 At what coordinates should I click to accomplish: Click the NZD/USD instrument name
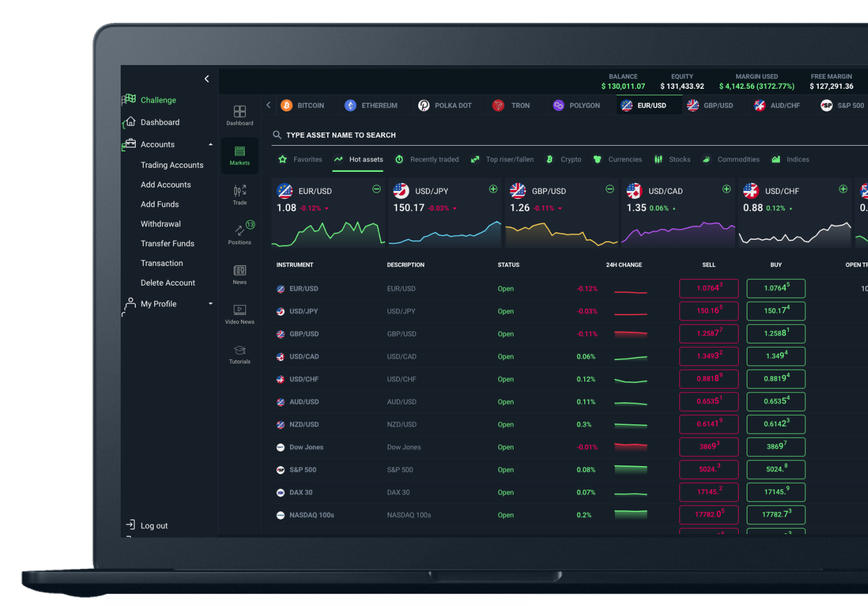[304, 424]
